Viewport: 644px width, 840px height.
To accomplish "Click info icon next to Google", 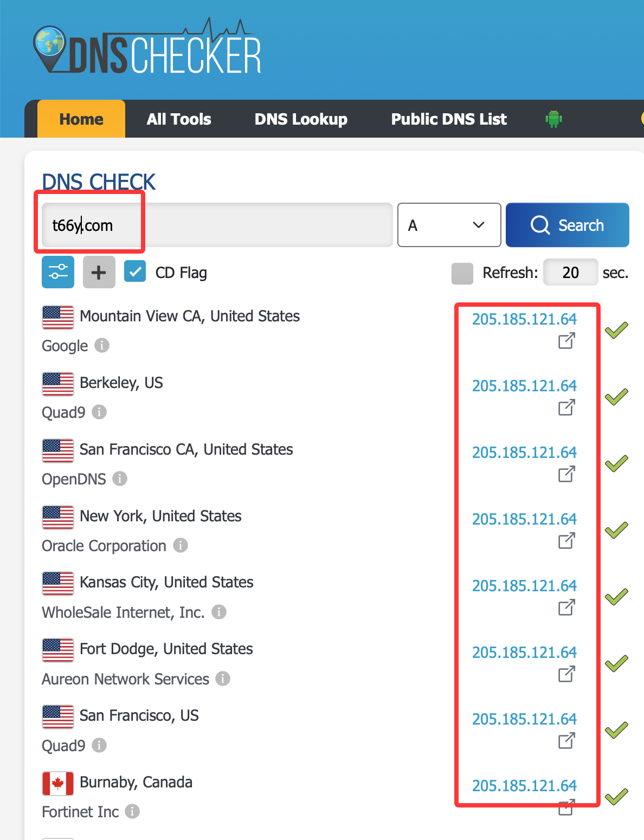I will (102, 345).
